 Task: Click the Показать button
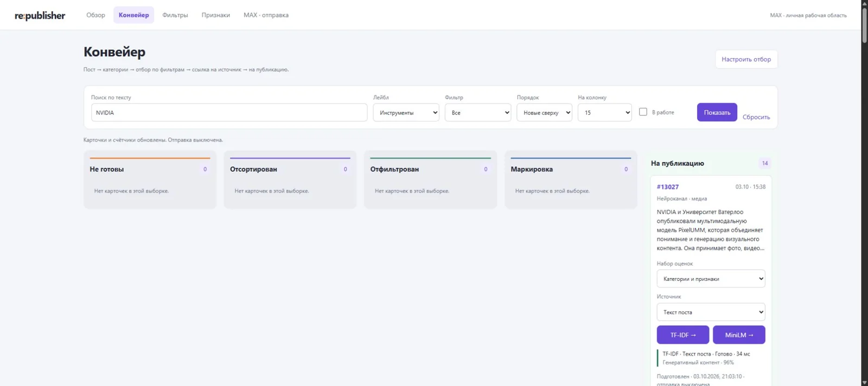[x=717, y=112]
